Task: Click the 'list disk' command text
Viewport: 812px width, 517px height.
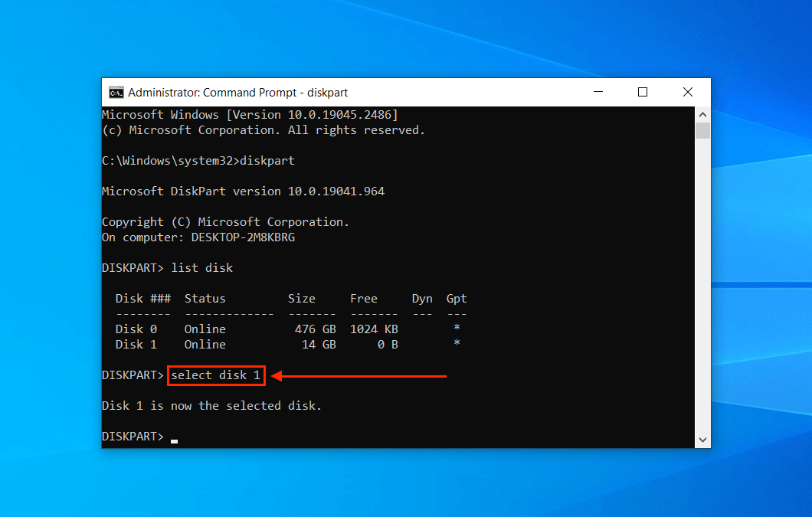Action: 201,267
